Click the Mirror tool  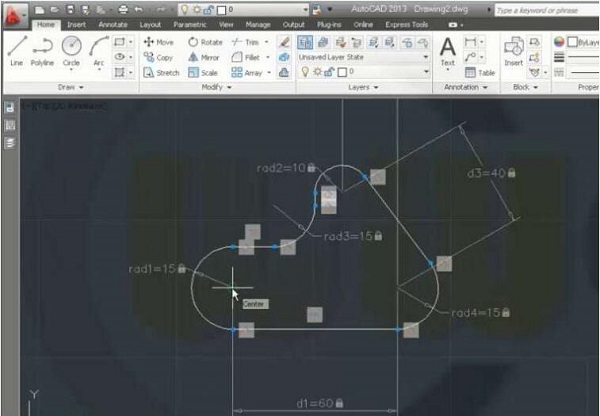[204, 57]
